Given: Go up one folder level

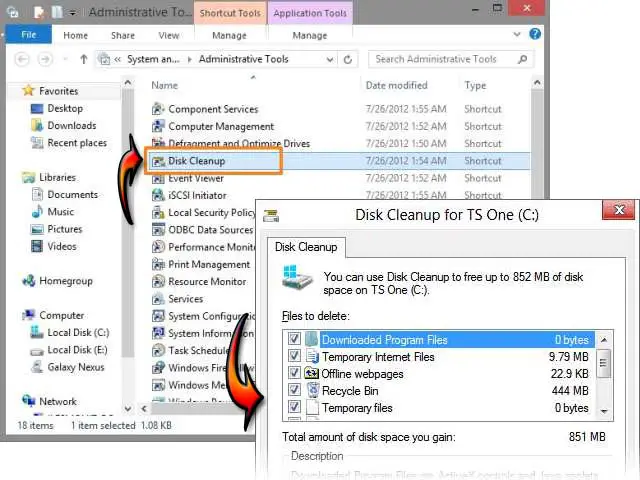Looking at the screenshot, I should (84, 60).
